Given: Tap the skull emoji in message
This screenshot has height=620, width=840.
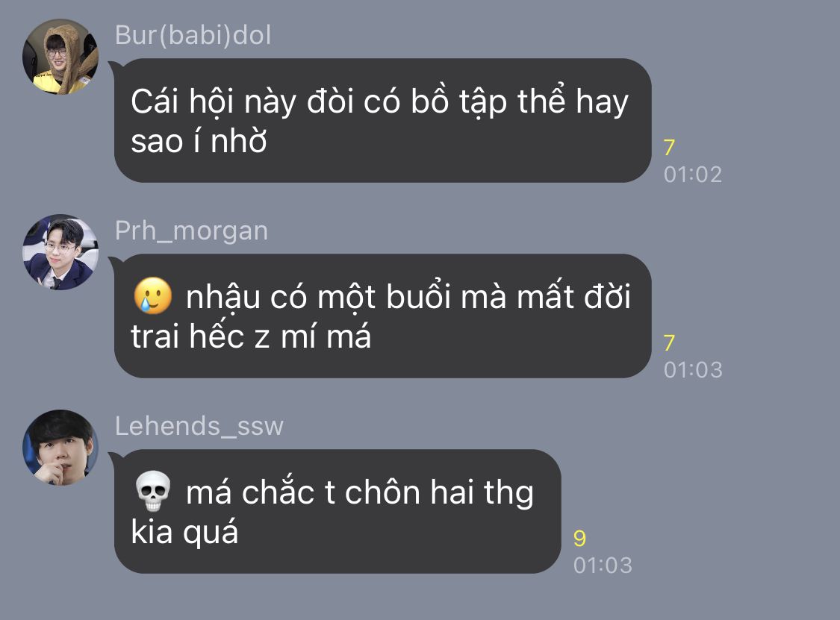Looking at the screenshot, I should pyautogui.click(x=152, y=491).
